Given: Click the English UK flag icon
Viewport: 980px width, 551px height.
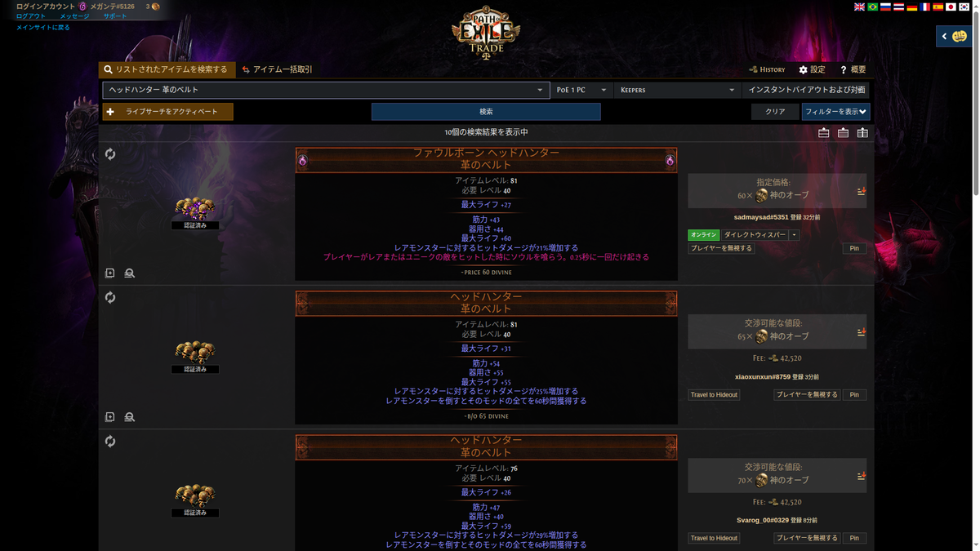Looking at the screenshot, I should (x=859, y=7).
